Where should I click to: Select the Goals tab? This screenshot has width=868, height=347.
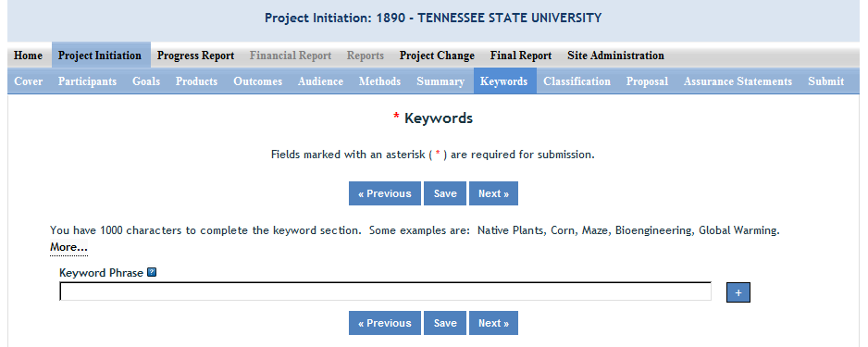click(x=146, y=81)
